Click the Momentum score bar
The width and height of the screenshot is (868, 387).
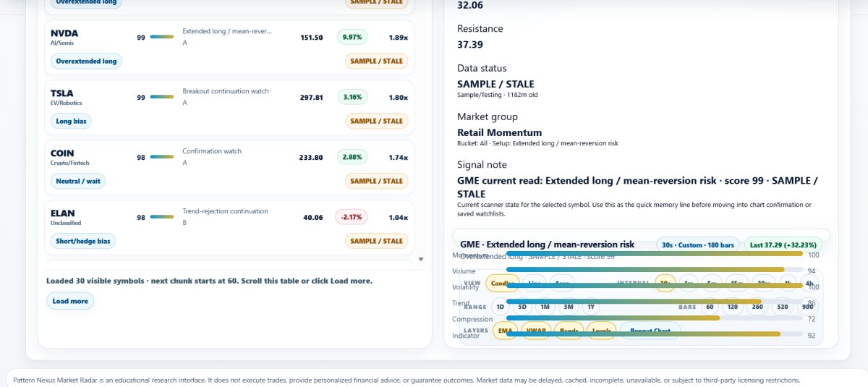coord(655,254)
